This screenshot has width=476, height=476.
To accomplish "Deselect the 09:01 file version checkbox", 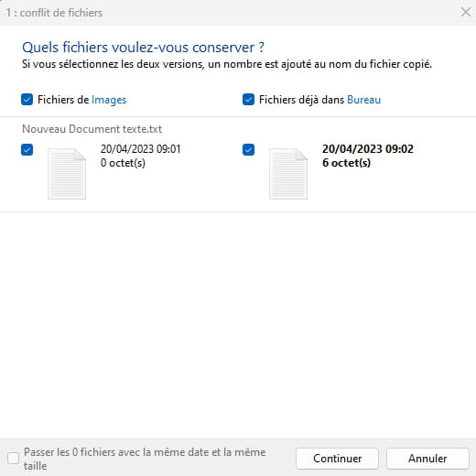I will [x=27, y=149].
